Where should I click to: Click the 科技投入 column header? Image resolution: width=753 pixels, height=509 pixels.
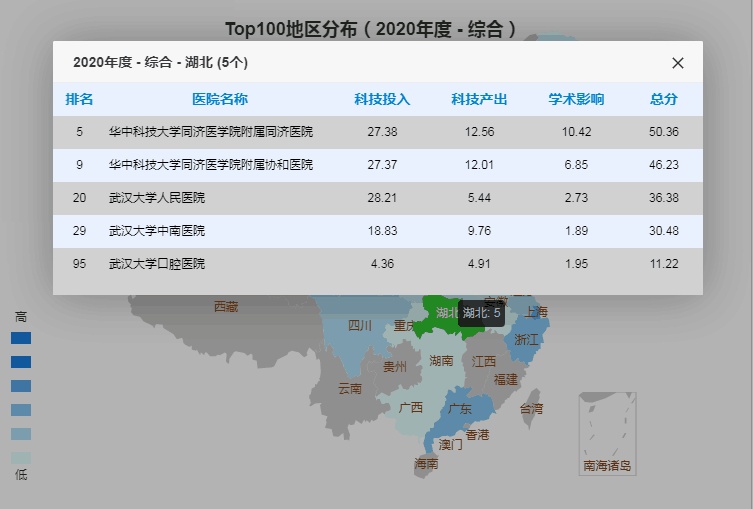[382, 99]
